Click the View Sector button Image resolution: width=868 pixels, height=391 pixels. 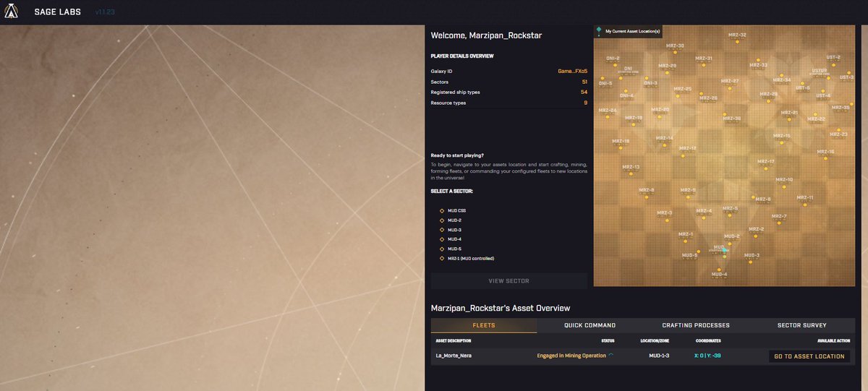(x=509, y=280)
